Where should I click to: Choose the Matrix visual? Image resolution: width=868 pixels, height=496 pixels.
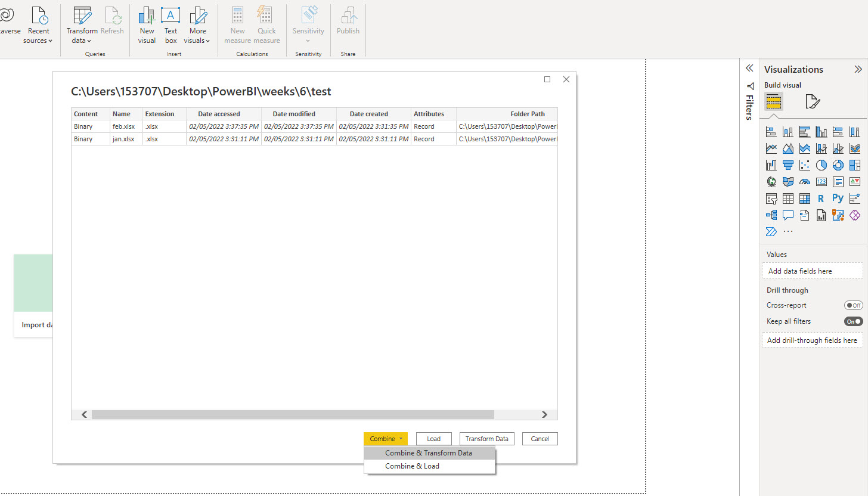[x=805, y=199]
